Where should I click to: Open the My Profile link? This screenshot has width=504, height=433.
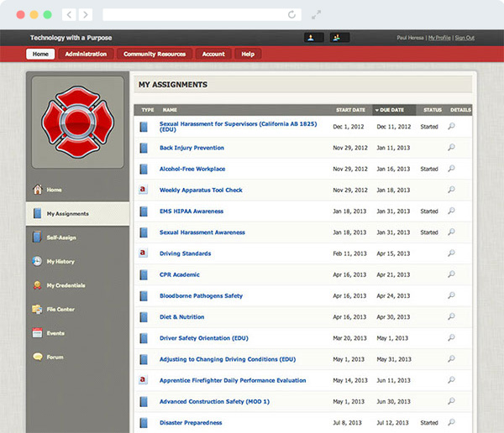438,38
